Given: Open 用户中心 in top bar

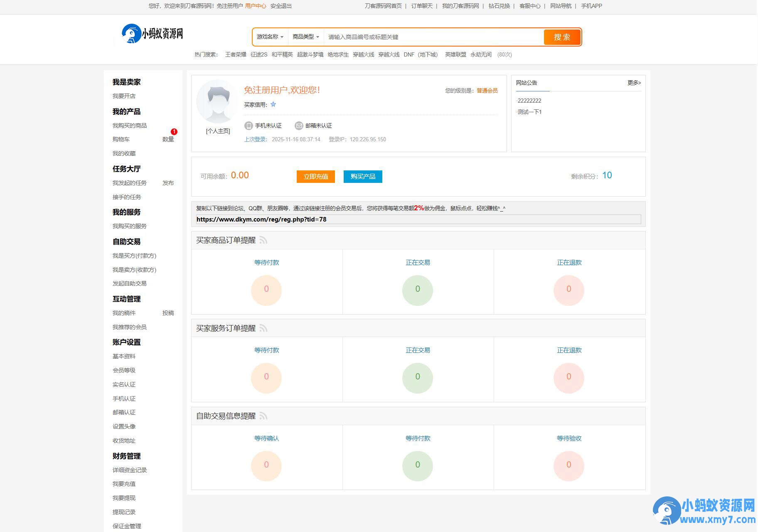Looking at the screenshot, I should pyautogui.click(x=256, y=6).
